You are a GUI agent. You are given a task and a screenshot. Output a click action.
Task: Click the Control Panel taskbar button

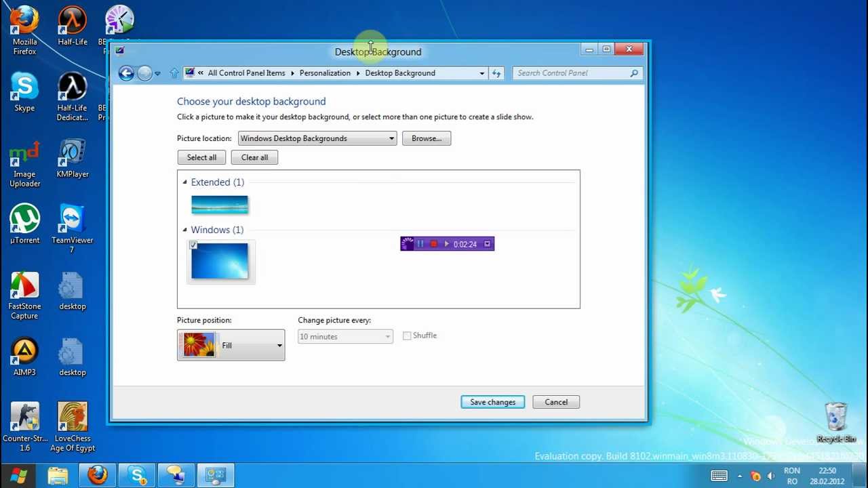click(x=216, y=476)
